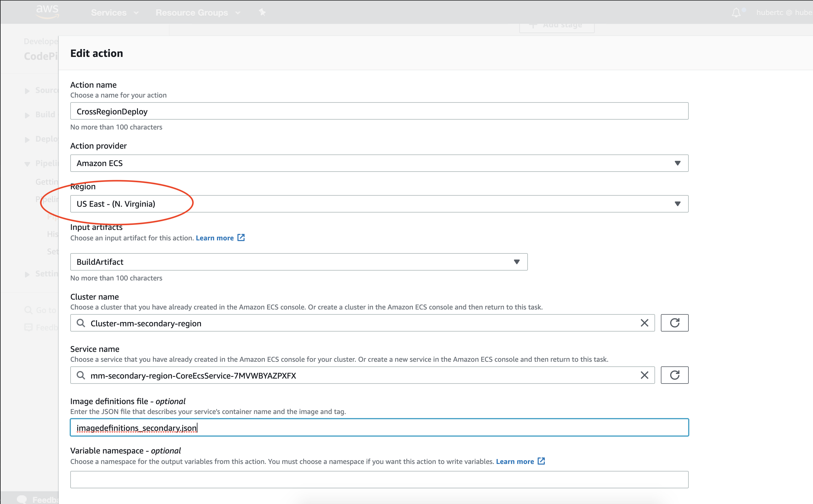Open the Region dropdown

pyautogui.click(x=379, y=204)
